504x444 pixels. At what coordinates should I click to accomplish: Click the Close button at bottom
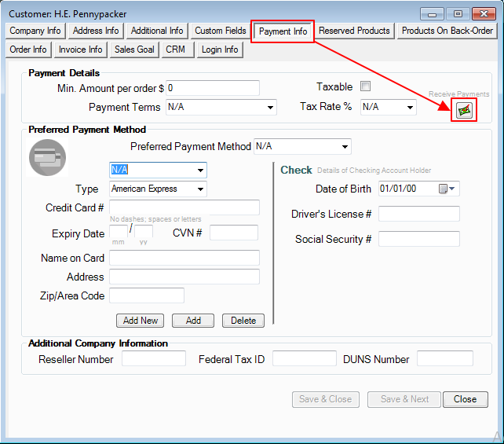click(465, 399)
